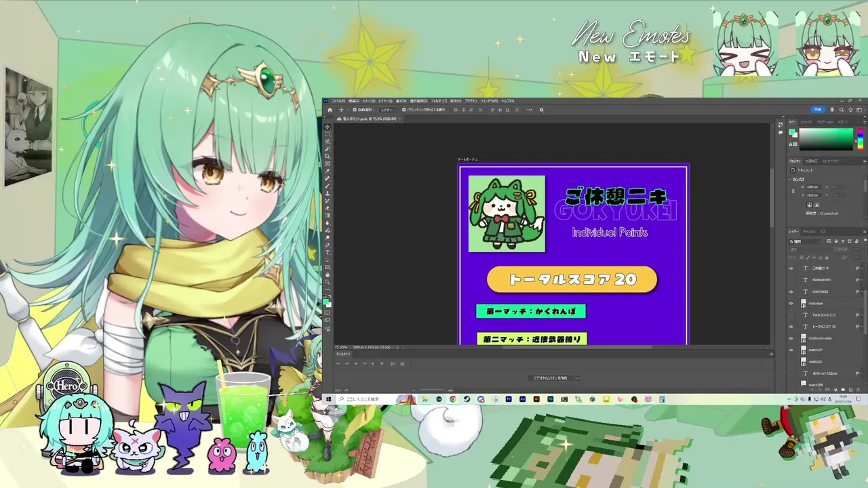868x488 pixels.
Task: Select the Rectangular Marquee tool
Action: tap(328, 134)
